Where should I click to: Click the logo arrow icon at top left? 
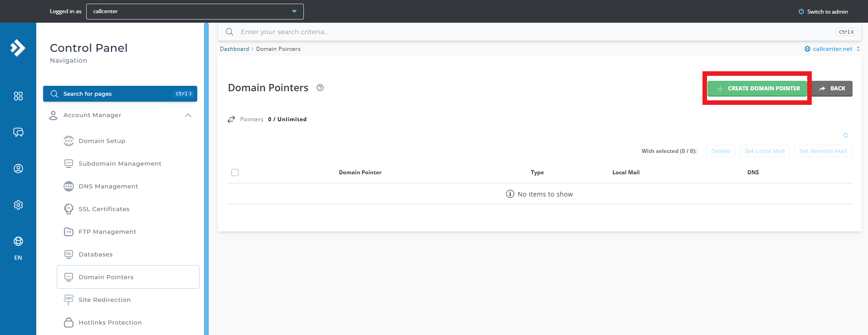click(18, 48)
